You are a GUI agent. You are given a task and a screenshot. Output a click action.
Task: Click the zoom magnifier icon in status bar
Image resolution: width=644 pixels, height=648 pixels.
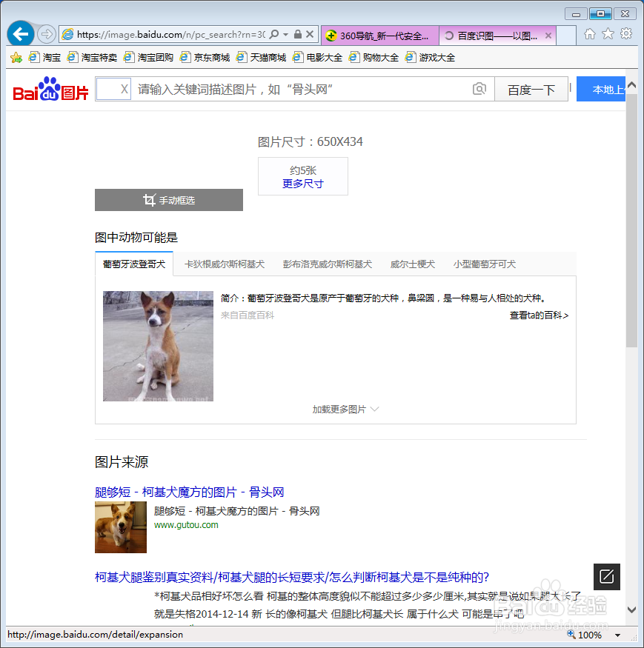coord(571,635)
